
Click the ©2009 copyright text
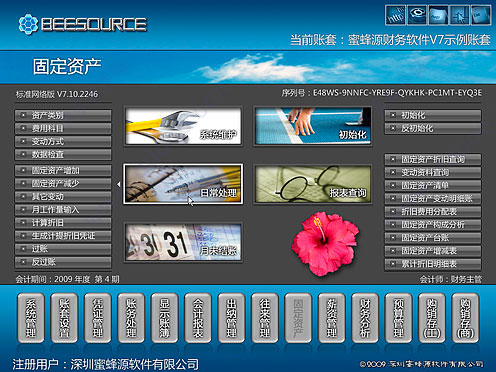pyautogui.click(x=421, y=364)
